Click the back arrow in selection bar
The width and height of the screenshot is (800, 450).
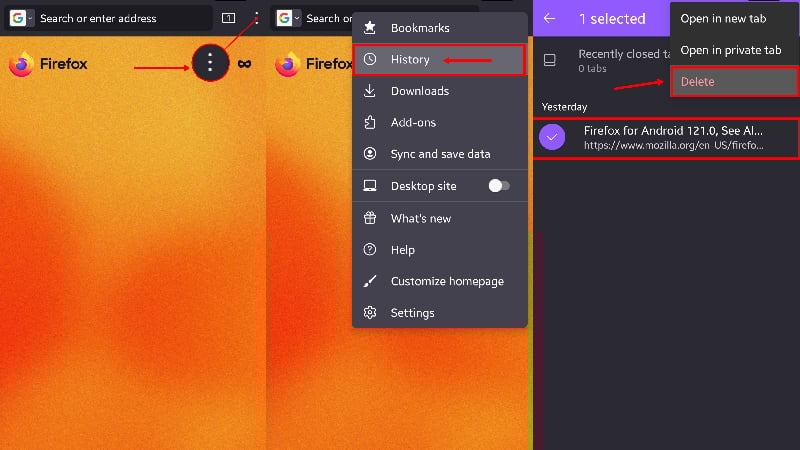(x=549, y=18)
